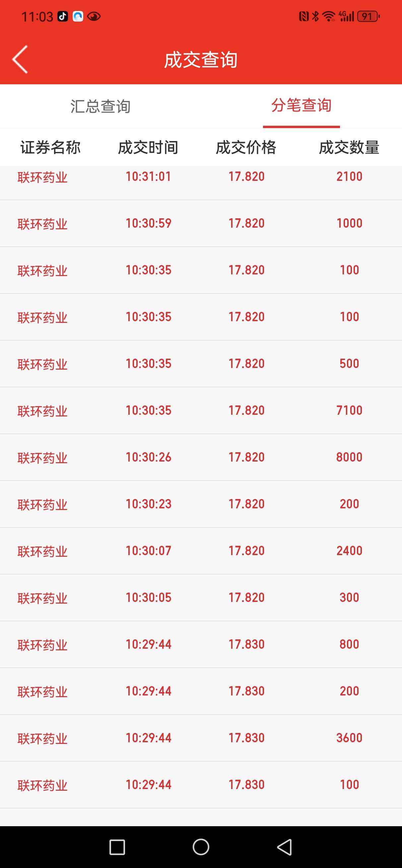Tap the battery indicator showing 91
Screen dimensions: 402x868
[x=368, y=16]
